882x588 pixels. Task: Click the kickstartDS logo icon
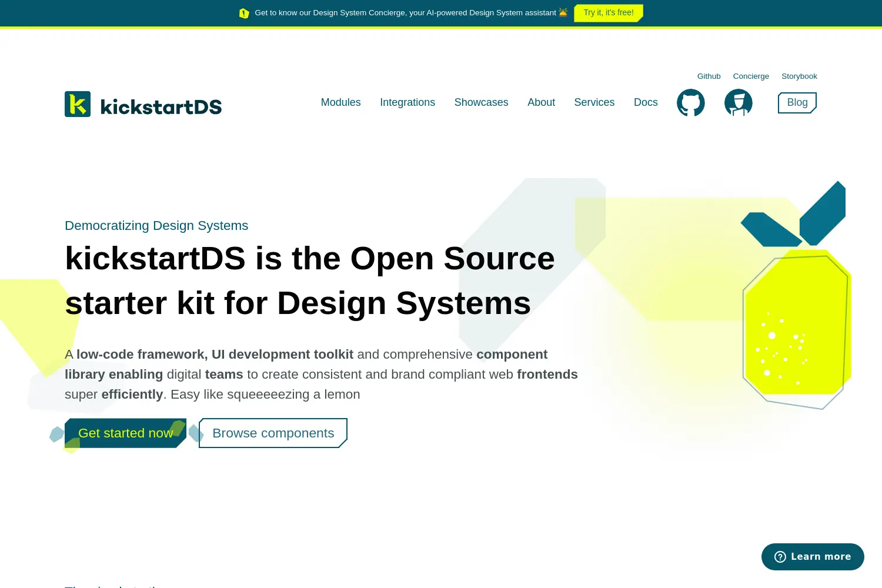pos(78,104)
